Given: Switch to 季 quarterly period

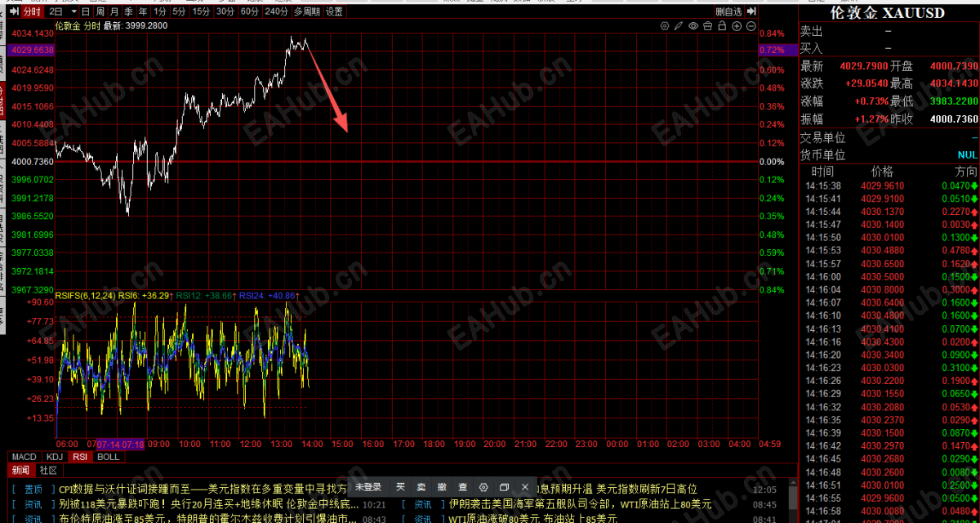Looking at the screenshot, I should [x=129, y=11].
